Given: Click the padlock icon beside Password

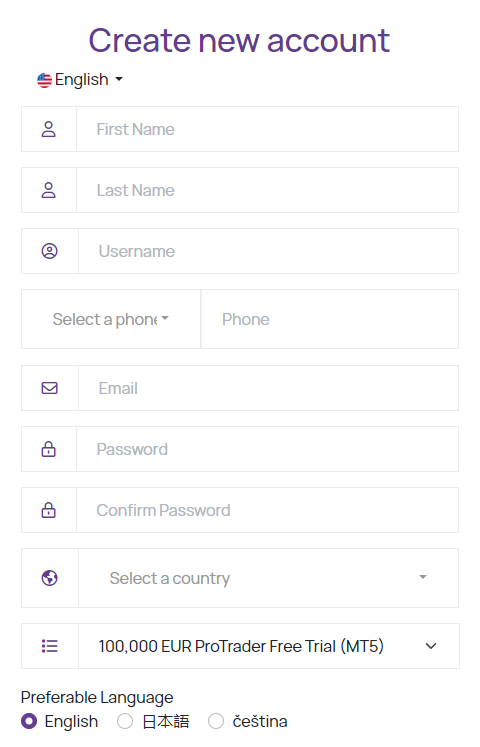Looking at the screenshot, I should point(49,449).
